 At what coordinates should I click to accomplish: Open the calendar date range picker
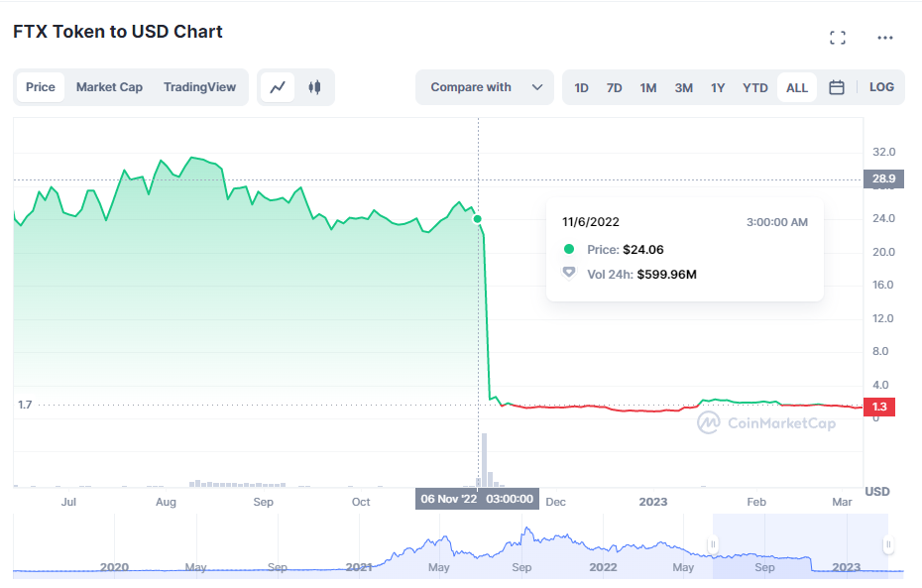(x=837, y=87)
